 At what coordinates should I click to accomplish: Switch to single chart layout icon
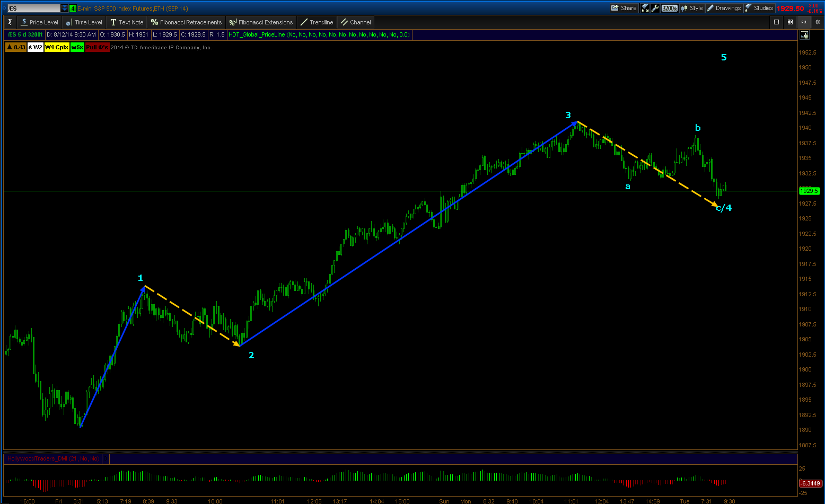(x=777, y=22)
